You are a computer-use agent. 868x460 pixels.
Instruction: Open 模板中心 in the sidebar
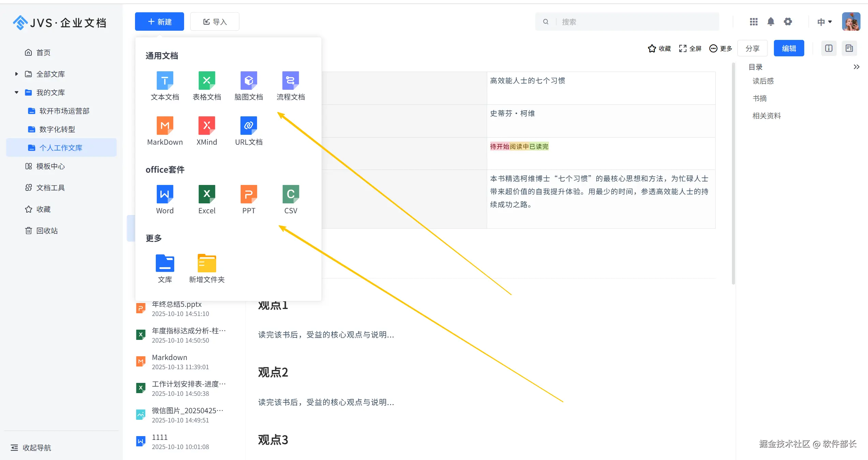(x=50, y=166)
